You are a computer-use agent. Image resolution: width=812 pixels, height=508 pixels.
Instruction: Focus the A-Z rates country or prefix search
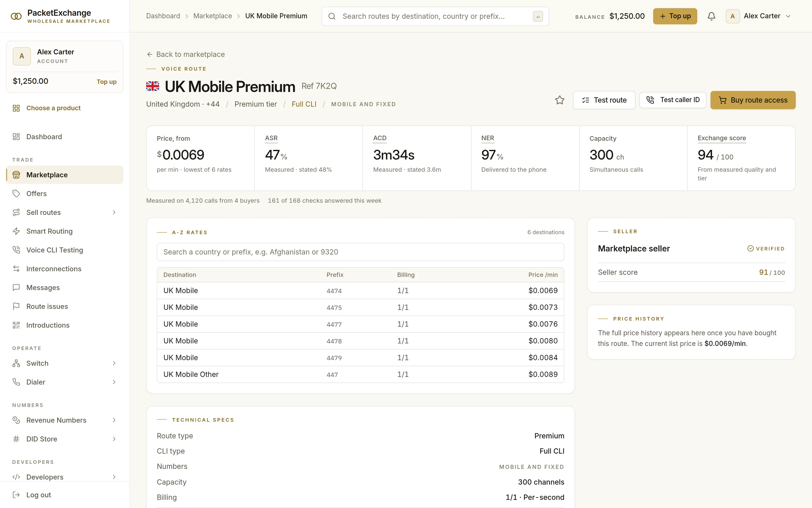click(x=360, y=252)
